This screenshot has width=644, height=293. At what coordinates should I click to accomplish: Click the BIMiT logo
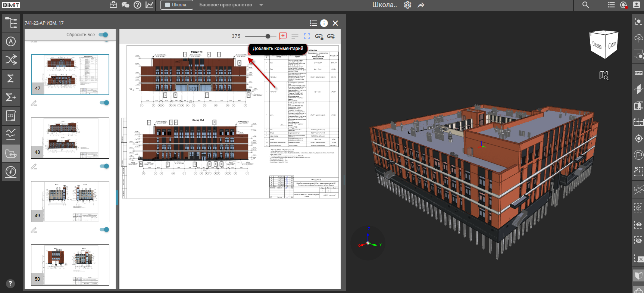[x=11, y=5]
